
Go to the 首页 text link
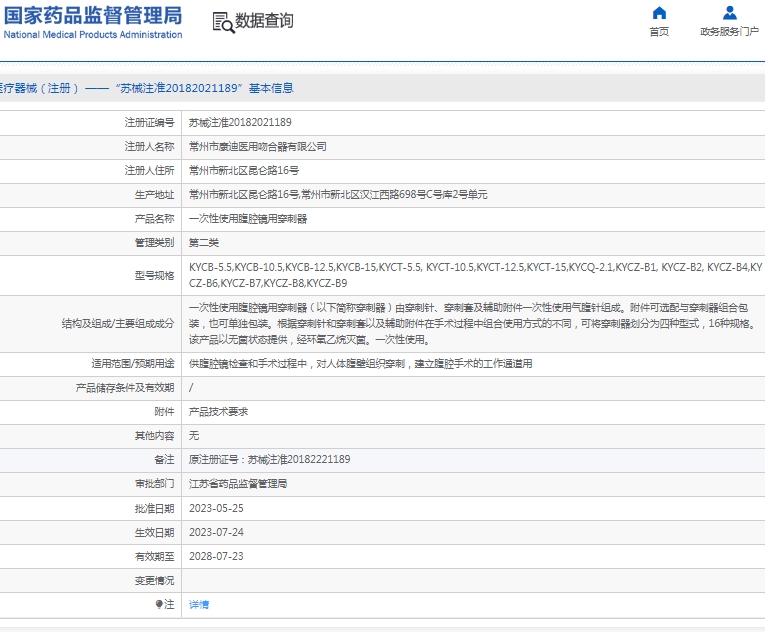click(658, 32)
